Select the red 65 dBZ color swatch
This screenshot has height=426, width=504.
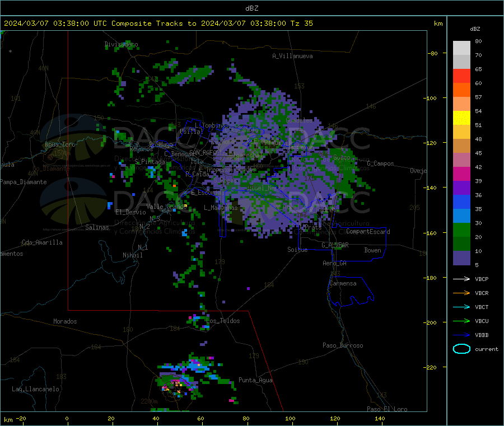point(461,76)
